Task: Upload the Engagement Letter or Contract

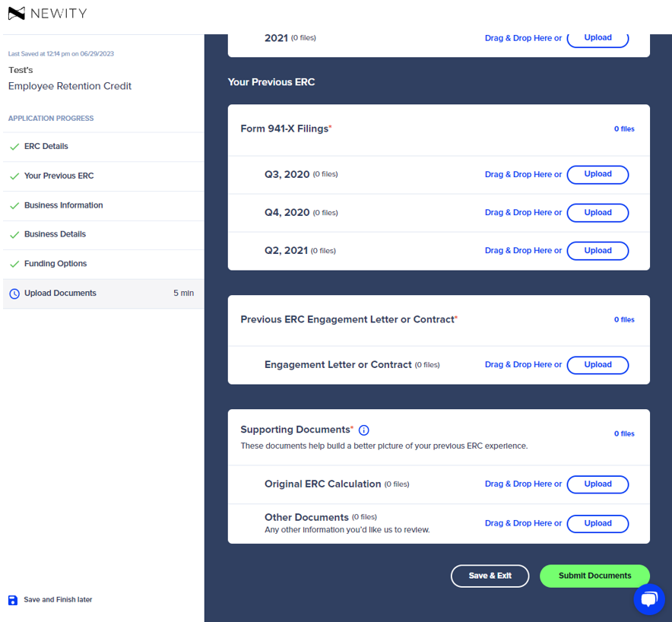Action: (x=598, y=365)
